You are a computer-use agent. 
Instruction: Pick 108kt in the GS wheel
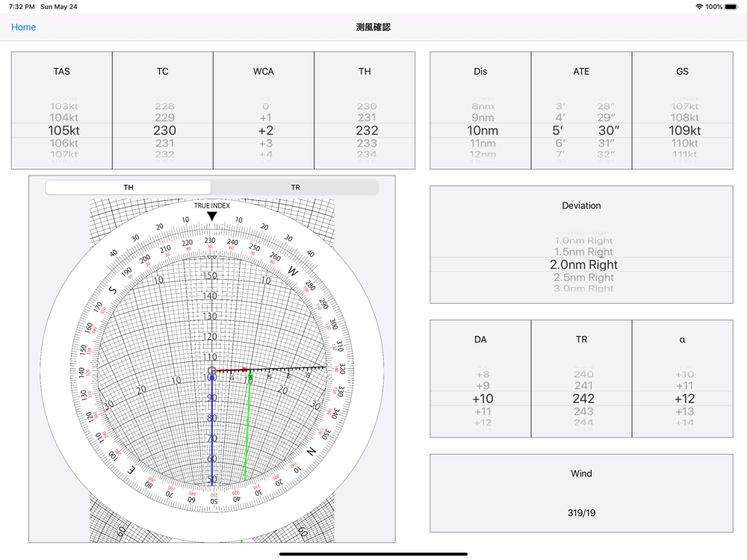[684, 118]
